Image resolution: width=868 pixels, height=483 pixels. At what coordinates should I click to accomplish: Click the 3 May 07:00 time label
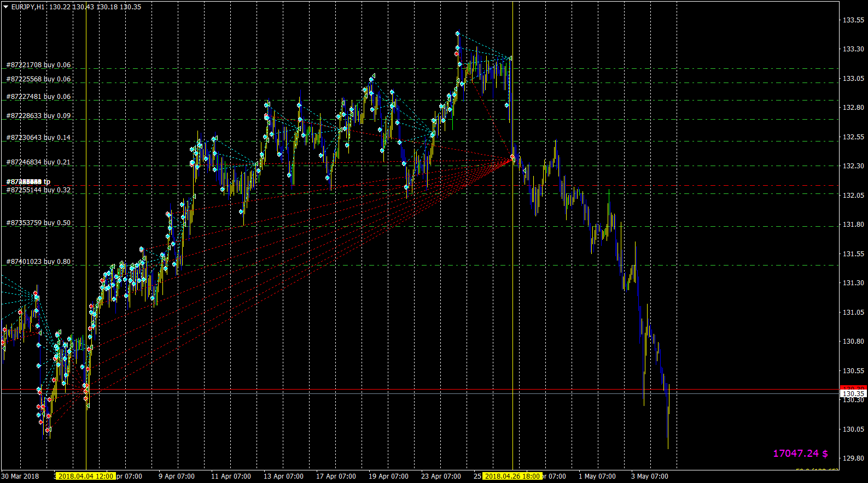pyautogui.click(x=650, y=476)
